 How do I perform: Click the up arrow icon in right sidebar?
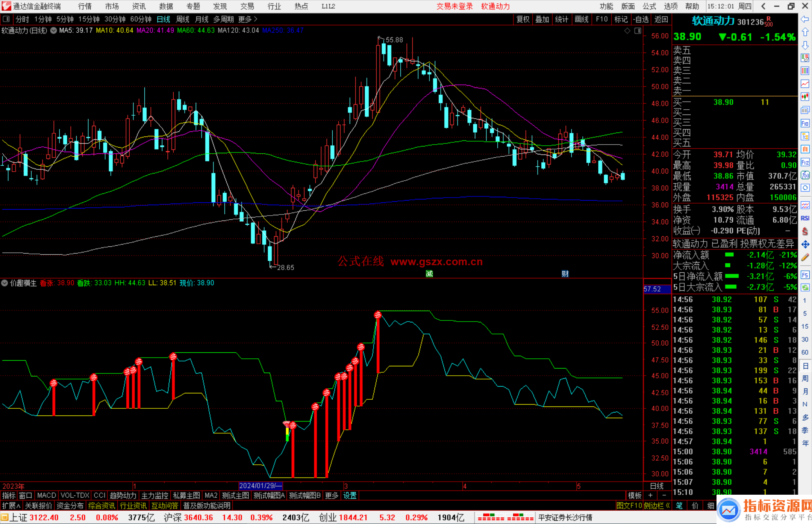tap(805, 32)
